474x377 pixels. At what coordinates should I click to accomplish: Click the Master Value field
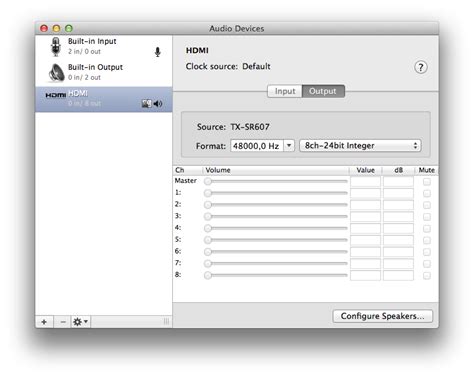tap(365, 182)
